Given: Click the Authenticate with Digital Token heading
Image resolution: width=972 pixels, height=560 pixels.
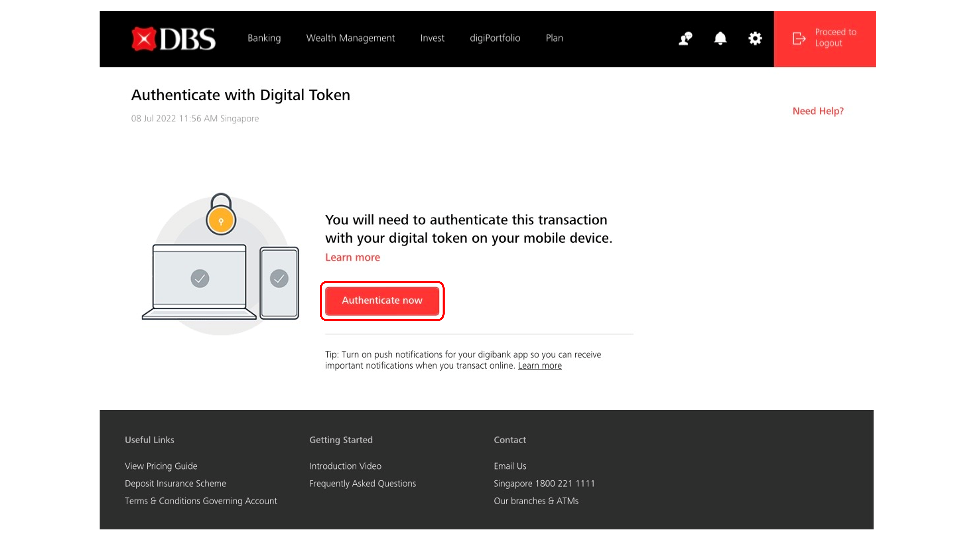Looking at the screenshot, I should tap(240, 95).
